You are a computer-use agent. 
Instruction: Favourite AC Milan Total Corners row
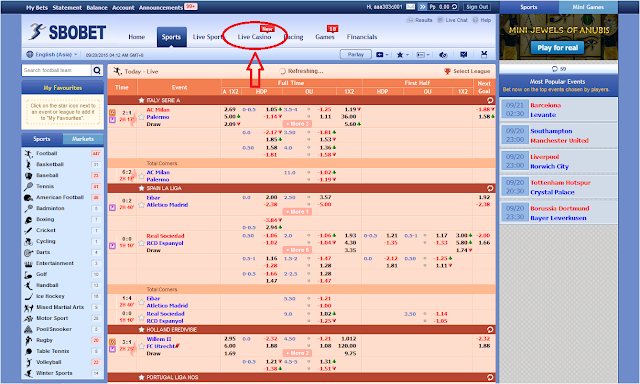click(x=141, y=176)
